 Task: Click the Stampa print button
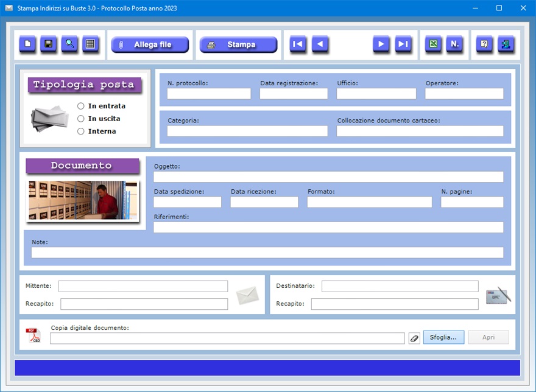coord(238,44)
